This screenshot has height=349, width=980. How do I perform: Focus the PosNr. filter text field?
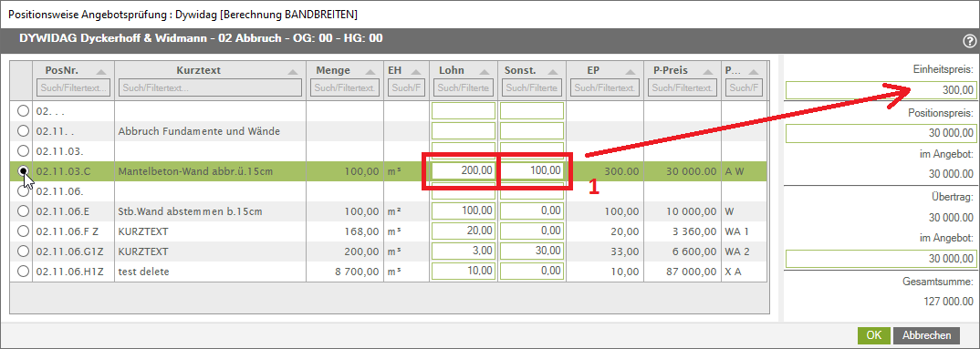[x=73, y=88]
